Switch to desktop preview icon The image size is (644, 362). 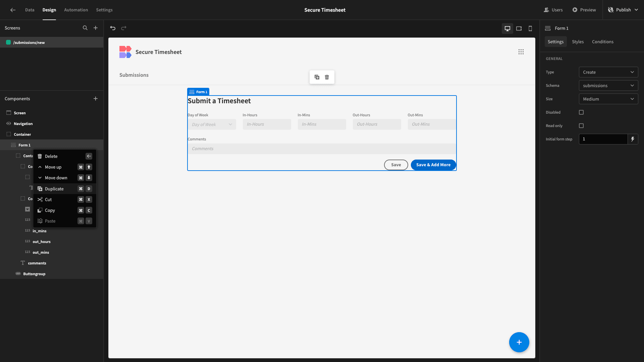(507, 28)
